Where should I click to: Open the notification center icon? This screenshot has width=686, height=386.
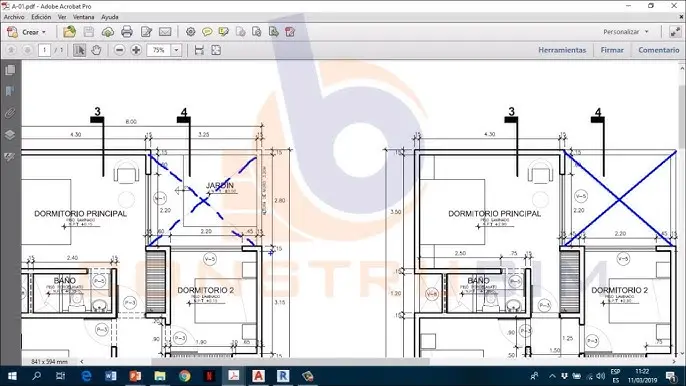pyautogui.click(x=672, y=376)
